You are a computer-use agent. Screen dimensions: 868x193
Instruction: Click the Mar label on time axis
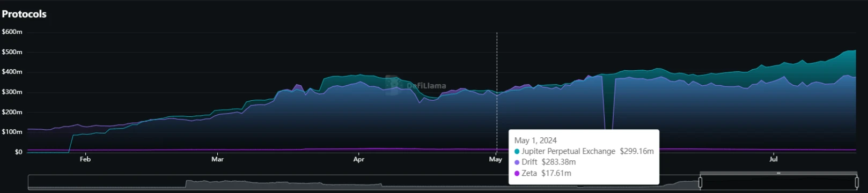pos(217,159)
